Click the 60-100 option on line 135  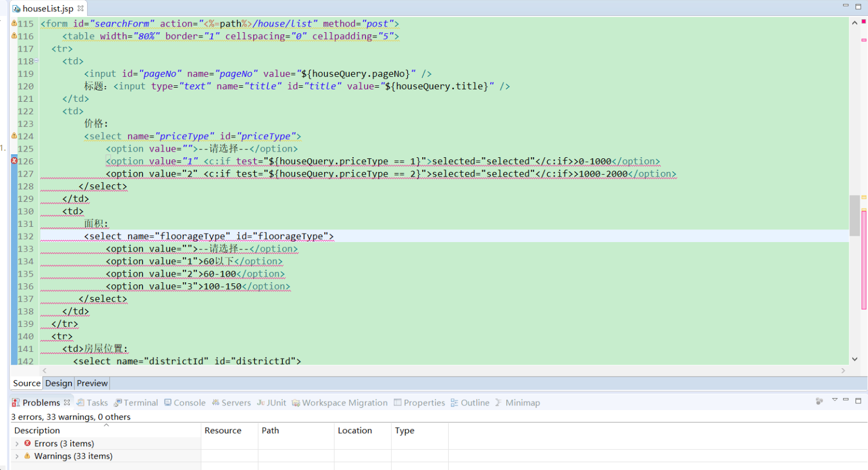[x=195, y=274]
